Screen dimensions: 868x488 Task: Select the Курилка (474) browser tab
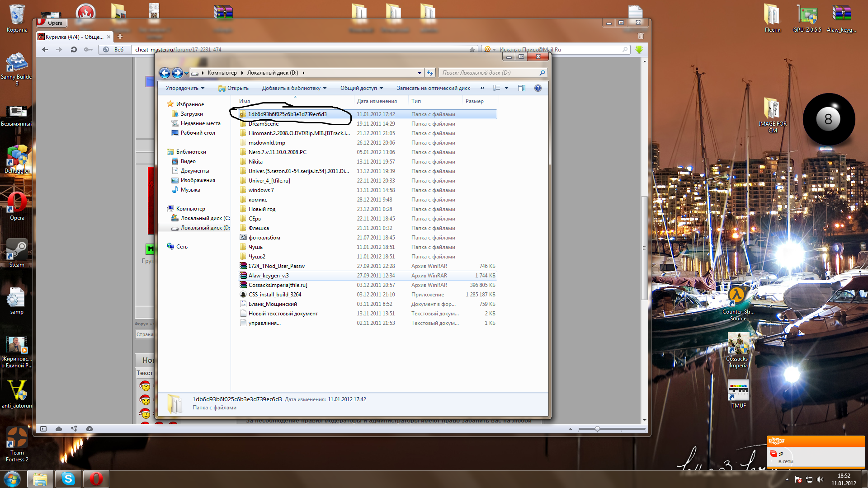(74, 37)
